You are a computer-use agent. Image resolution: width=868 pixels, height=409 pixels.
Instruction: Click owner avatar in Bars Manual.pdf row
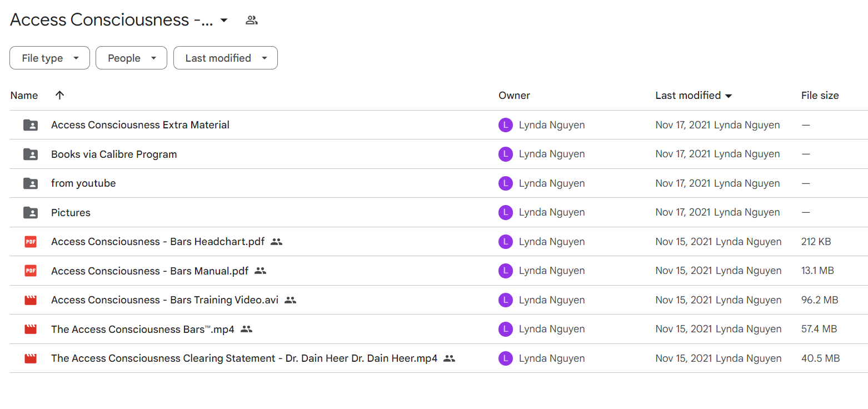tap(505, 271)
